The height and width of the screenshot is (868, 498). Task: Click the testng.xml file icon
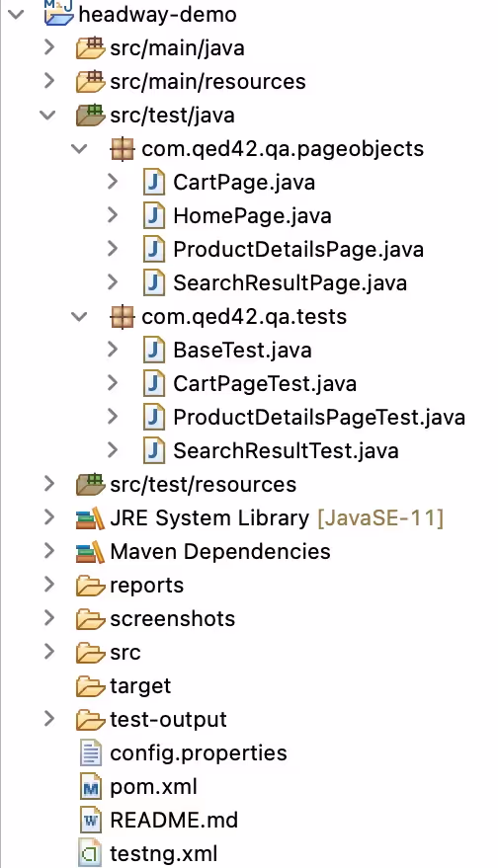90,854
